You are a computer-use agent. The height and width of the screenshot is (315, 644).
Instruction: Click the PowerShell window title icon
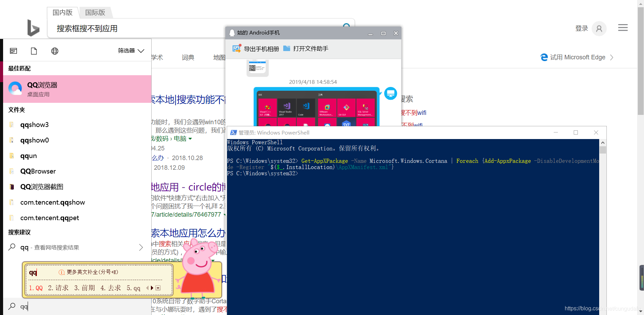coord(234,132)
